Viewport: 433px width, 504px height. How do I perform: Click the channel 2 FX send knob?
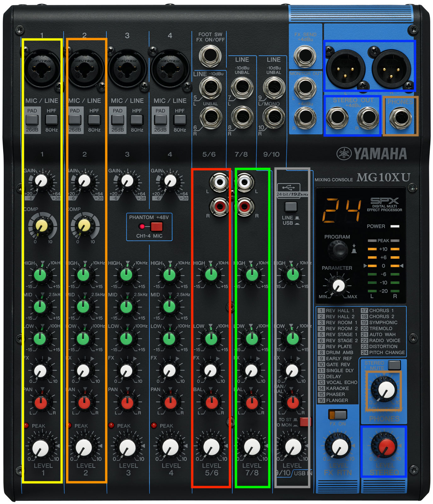coord(83,370)
